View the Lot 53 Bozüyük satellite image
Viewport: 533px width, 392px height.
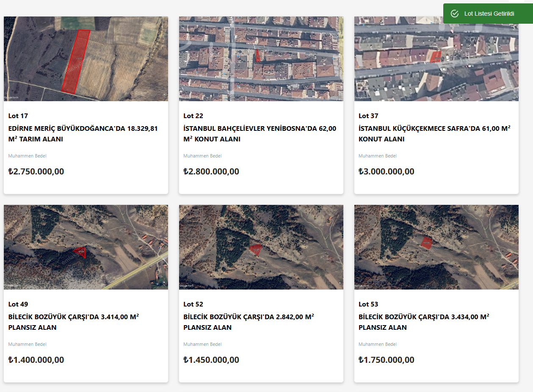[x=436, y=247]
